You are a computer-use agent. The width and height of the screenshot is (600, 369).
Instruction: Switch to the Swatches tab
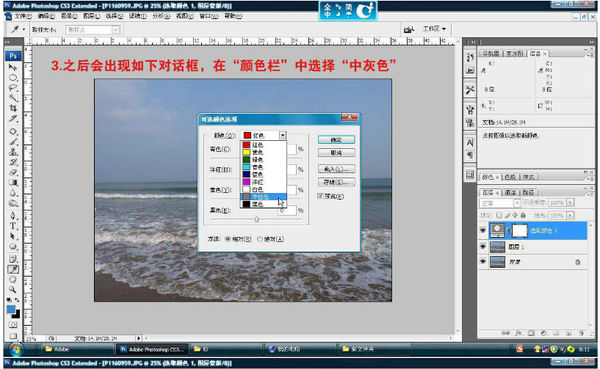(509, 177)
